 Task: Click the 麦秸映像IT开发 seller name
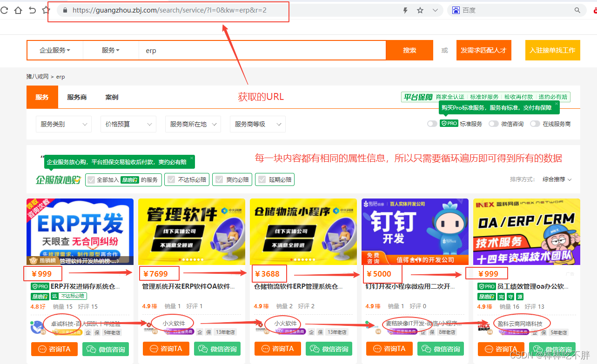[423, 324]
